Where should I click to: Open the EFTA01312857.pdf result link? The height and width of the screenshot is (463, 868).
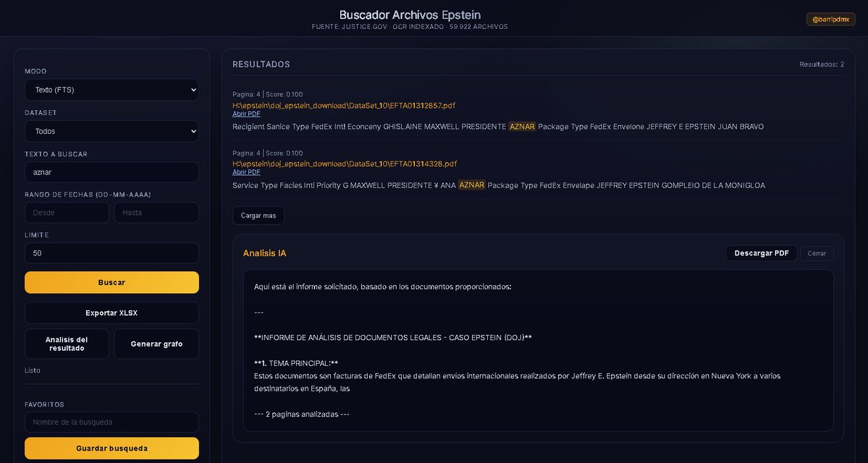point(344,105)
